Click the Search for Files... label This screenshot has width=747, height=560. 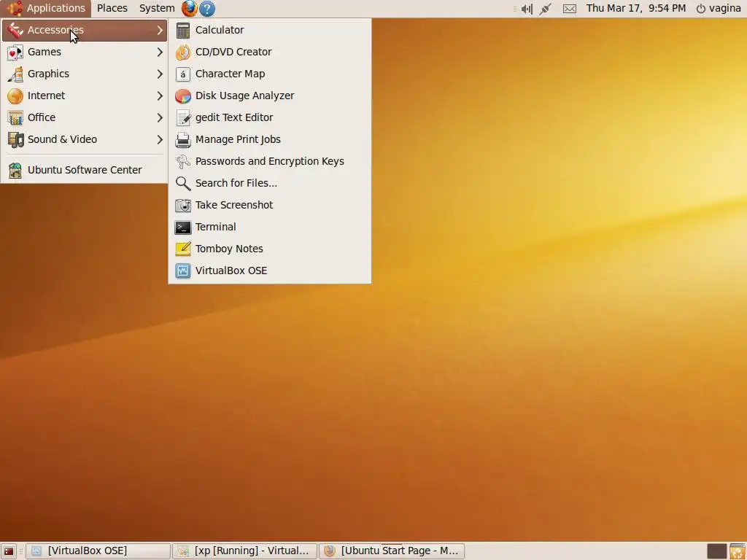click(236, 183)
